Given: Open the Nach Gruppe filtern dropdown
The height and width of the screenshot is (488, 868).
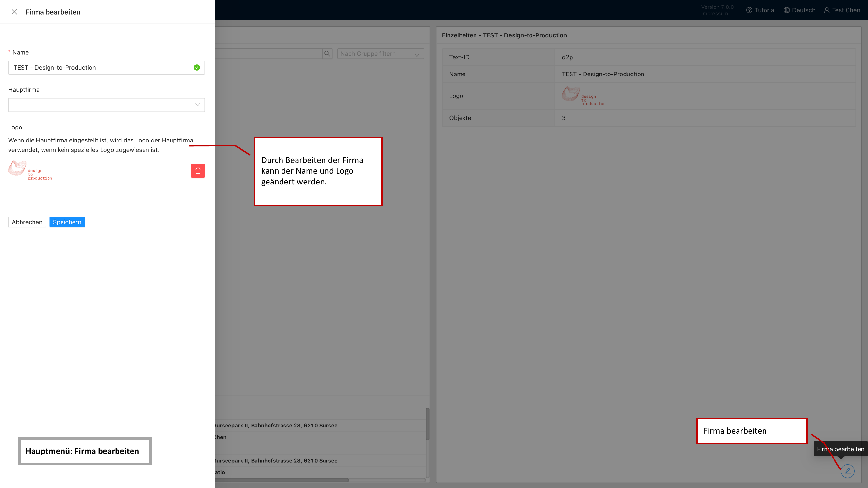Looking at the screenshot, I should coord(380,54).
